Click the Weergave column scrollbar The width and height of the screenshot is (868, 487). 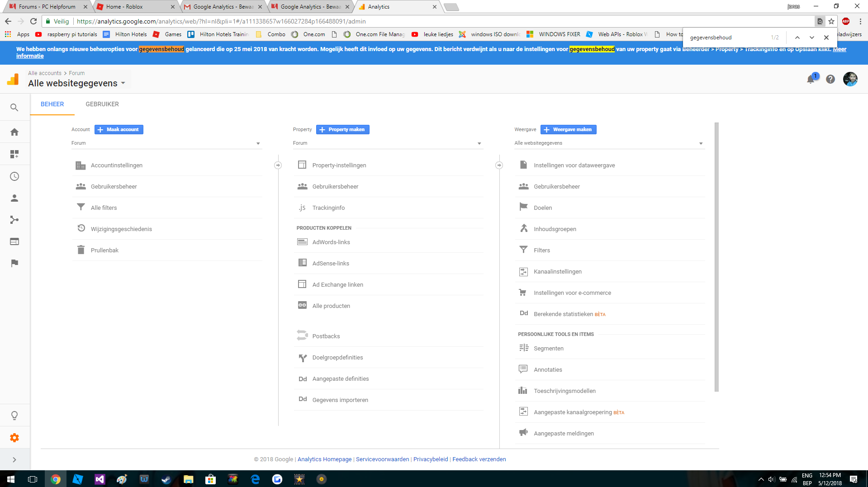coord(716,257)
